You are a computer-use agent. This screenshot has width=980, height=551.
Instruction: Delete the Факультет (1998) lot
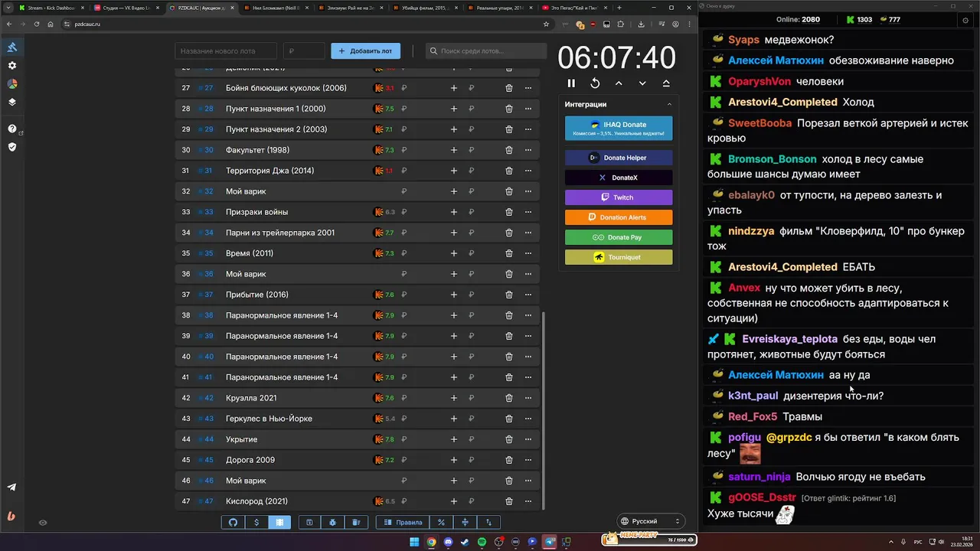tap(509, 150)
